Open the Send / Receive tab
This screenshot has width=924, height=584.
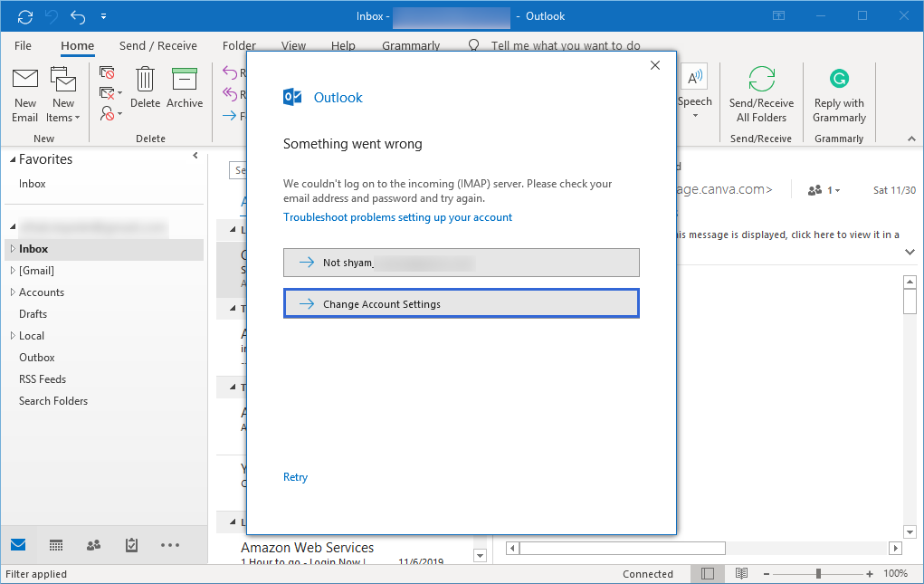[x=158, y=46]
